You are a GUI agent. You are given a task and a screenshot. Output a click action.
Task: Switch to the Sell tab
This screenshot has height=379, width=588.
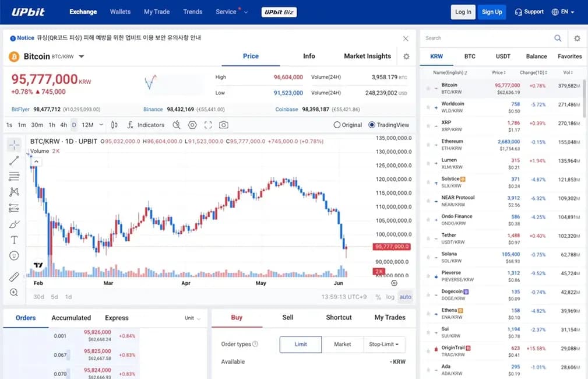288,317
